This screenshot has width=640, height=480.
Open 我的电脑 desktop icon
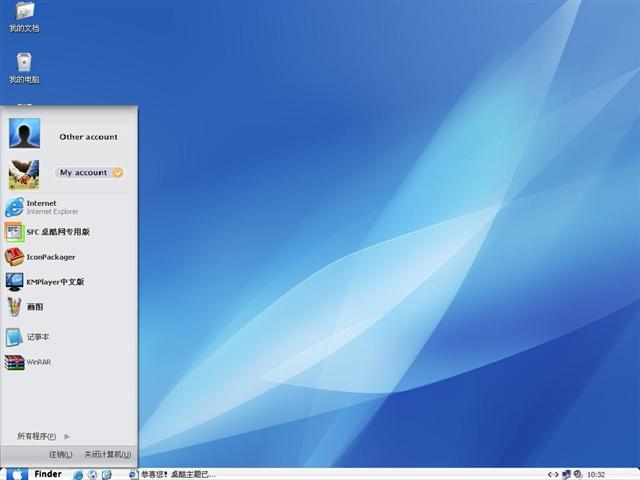pyautogui.click(x=24, y=65)
